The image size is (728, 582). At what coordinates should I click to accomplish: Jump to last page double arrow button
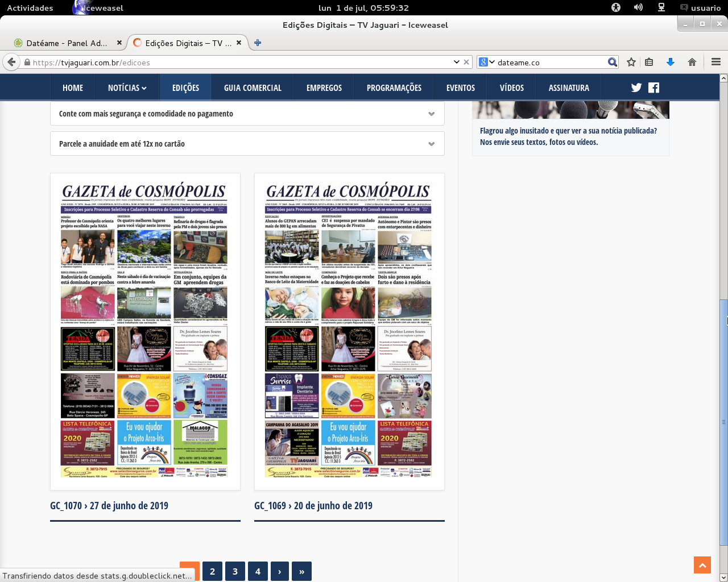coord(301,571)
